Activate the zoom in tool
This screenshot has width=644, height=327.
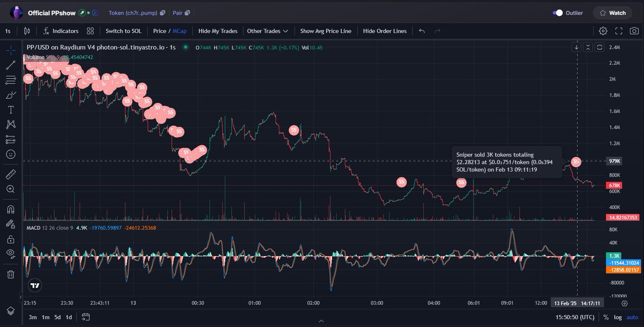click(x=11, y=189)
